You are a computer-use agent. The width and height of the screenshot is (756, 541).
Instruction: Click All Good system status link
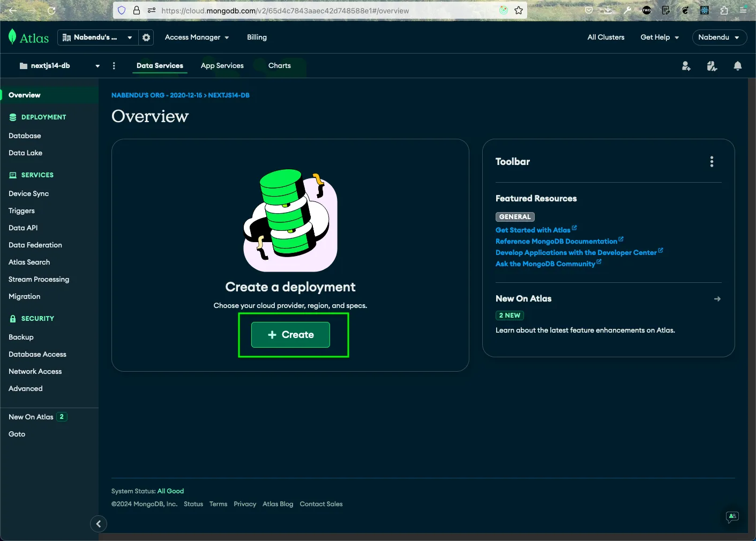170,491
